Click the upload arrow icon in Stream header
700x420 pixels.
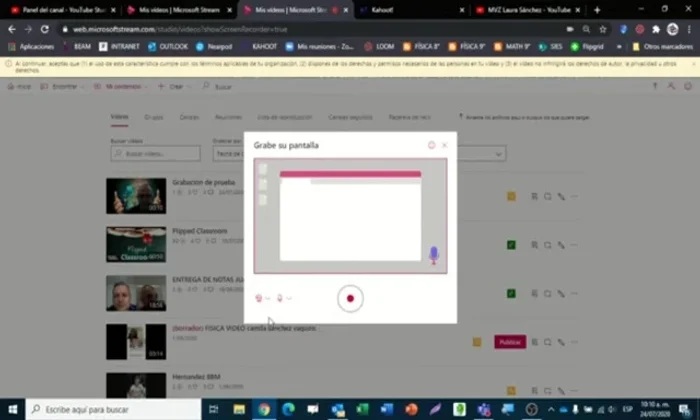point(655,86)
